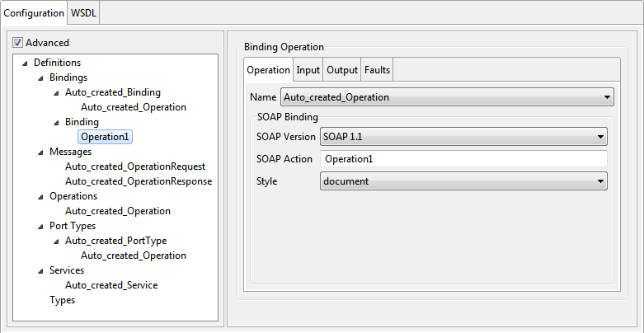Open the Faults tab

click(377, 70)
